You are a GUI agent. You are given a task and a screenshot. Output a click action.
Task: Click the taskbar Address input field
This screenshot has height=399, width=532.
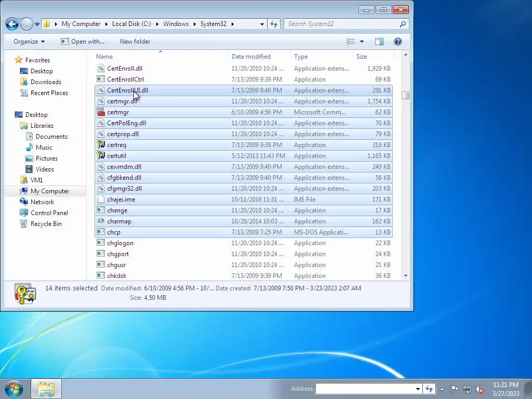click(365, 389)
